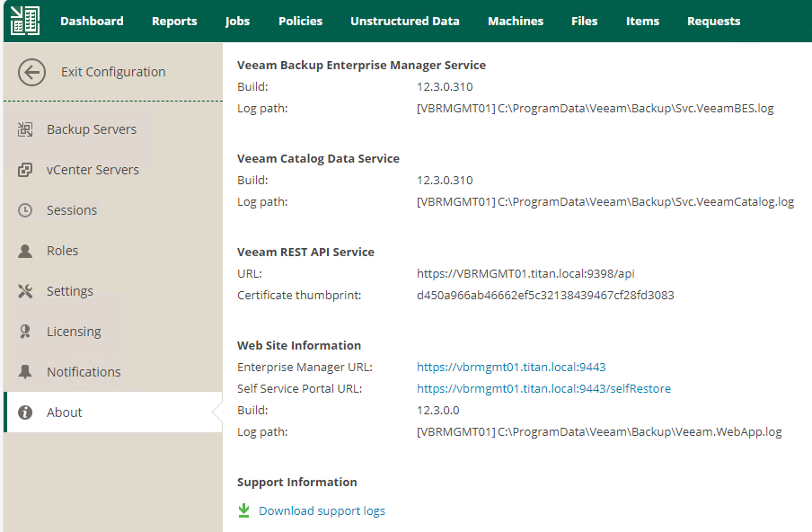Image resolution: width=812 pixels, height=532 pixels.
Task: Open the Dashboard tab
Action: point(92,22)
